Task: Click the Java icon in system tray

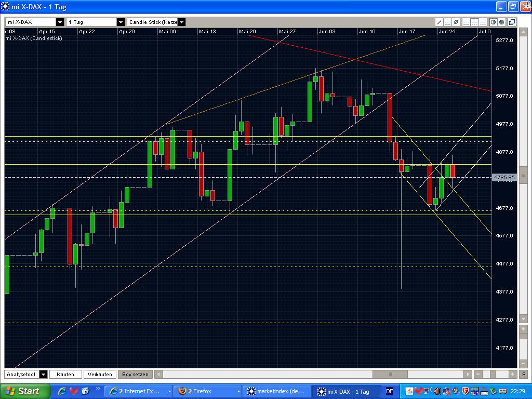Action: coord(409,391)
